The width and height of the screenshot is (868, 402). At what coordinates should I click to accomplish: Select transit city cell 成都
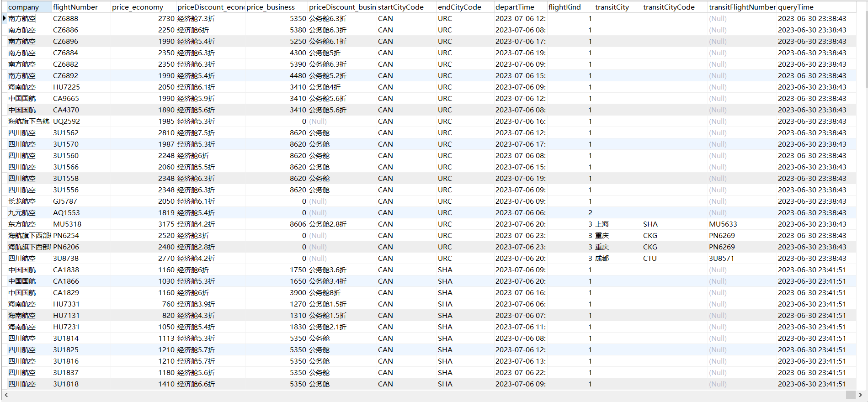click(x=618, y=258)
